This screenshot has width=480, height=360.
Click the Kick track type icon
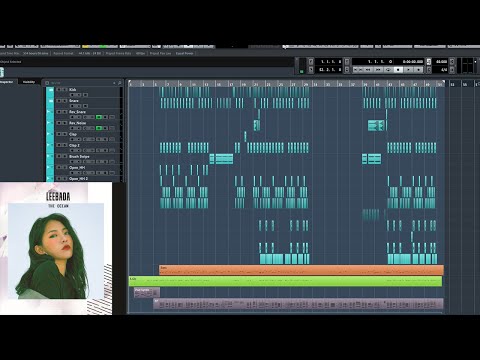point(51,90)
